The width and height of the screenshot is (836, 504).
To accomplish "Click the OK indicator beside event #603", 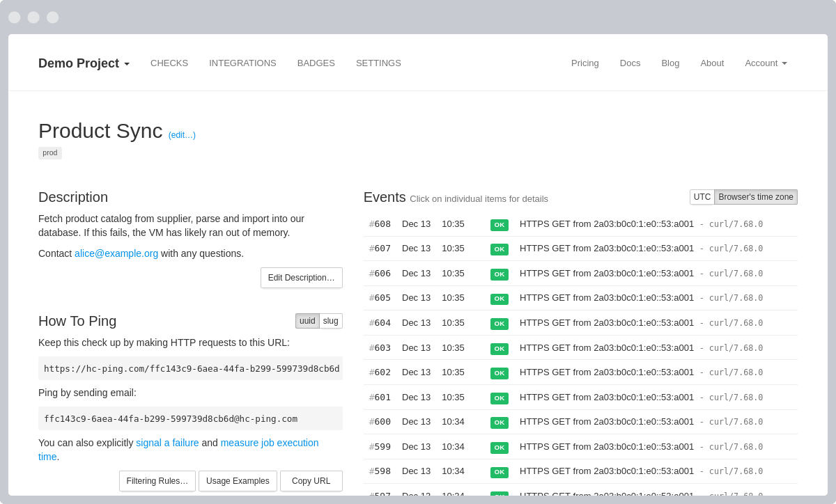I will pyautogui.click(x=499, y=348).
